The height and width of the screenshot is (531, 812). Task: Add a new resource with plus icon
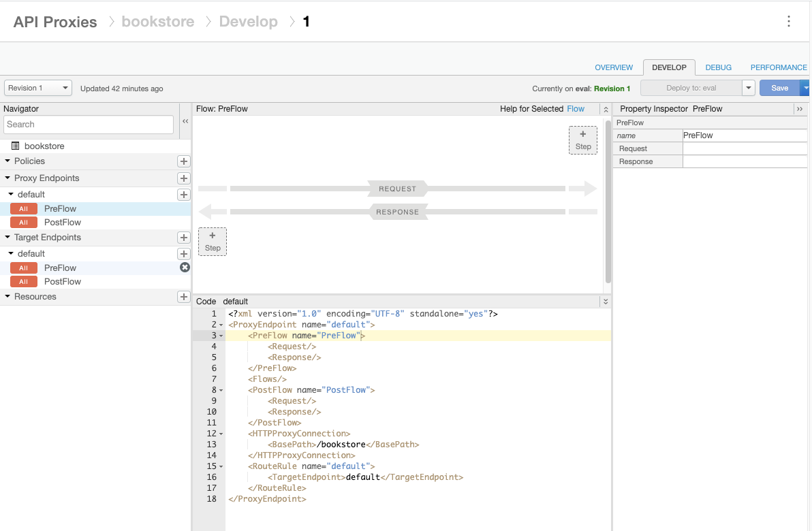tap(183, 297)
